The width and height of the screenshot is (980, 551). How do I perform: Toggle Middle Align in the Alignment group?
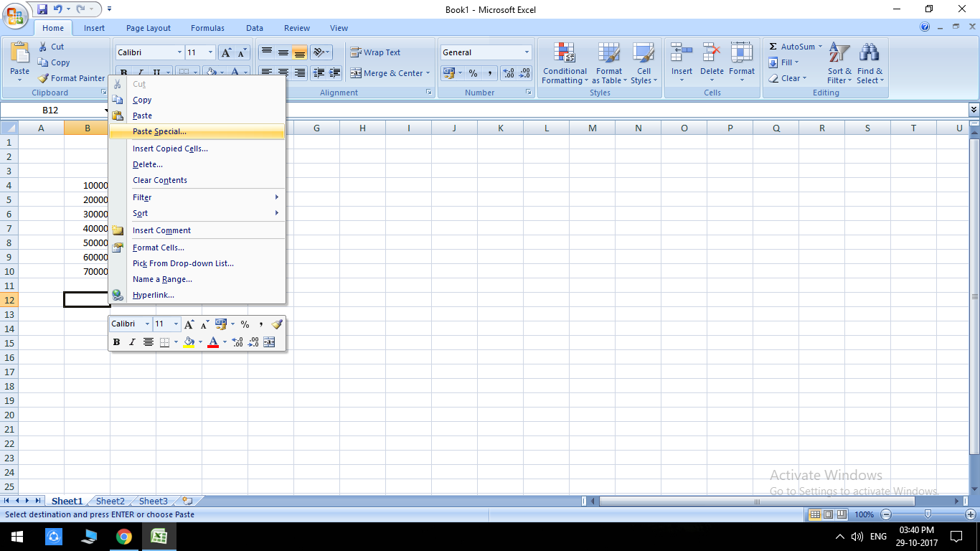tap(283, 52)
